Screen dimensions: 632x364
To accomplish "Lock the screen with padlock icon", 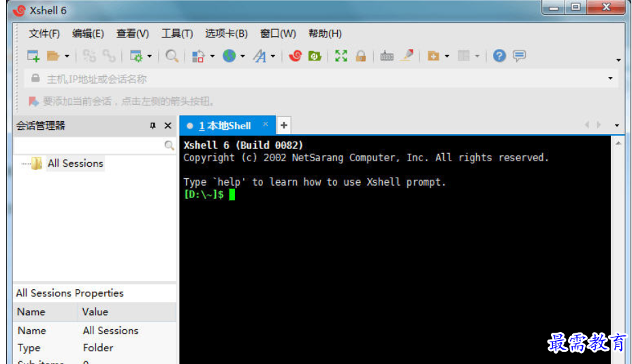I will tap(361, 56).
